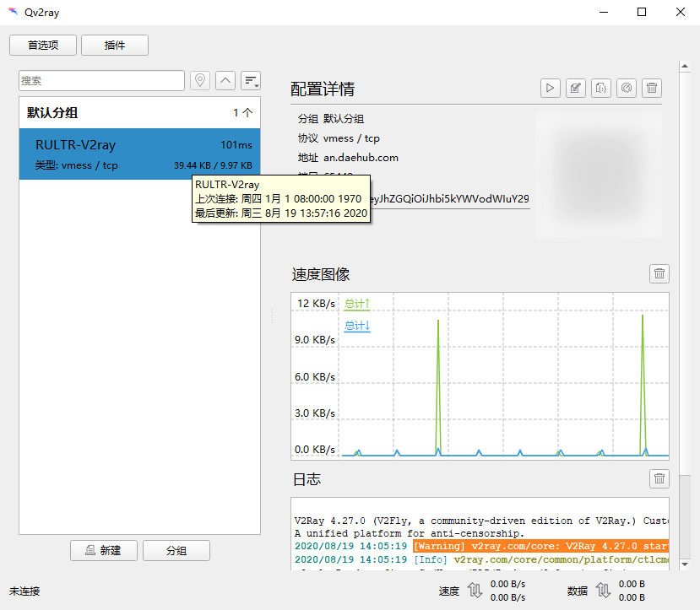Collapse groups with the up-arrow icon
The image size is (700, 610).
[225, 81]
